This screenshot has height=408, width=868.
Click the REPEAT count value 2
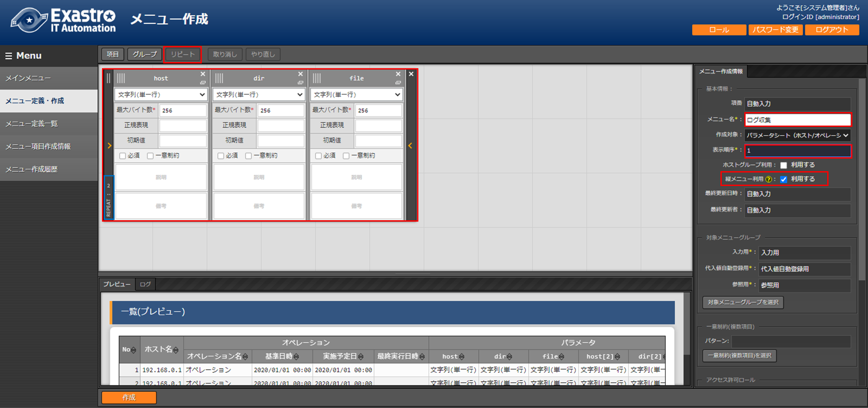point(108,186)
